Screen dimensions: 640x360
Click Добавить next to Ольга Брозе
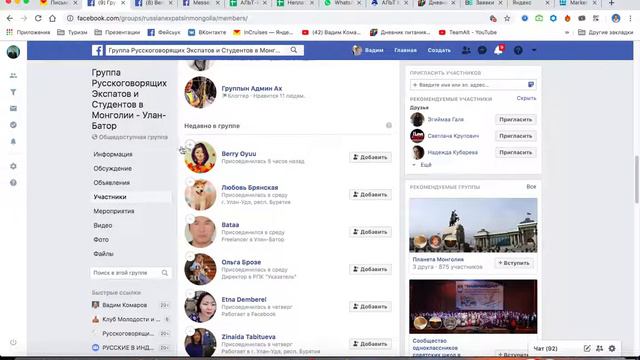[x=370, y=269]
